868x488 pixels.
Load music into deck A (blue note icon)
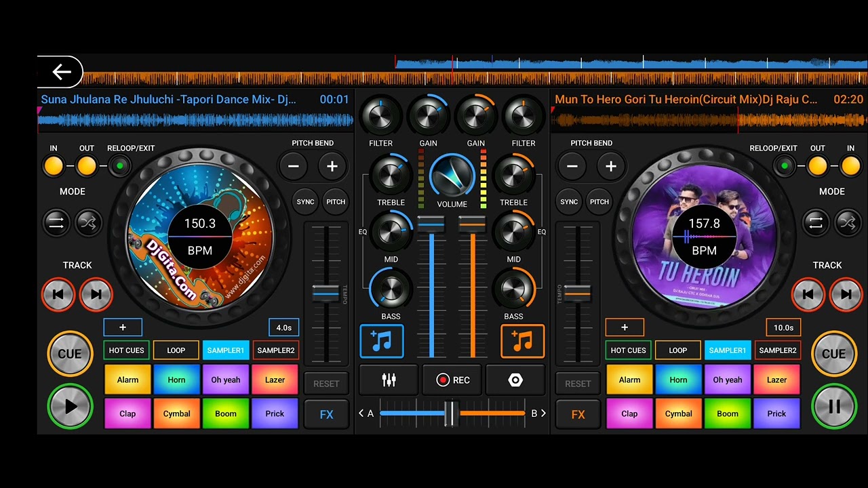[382, 341]
